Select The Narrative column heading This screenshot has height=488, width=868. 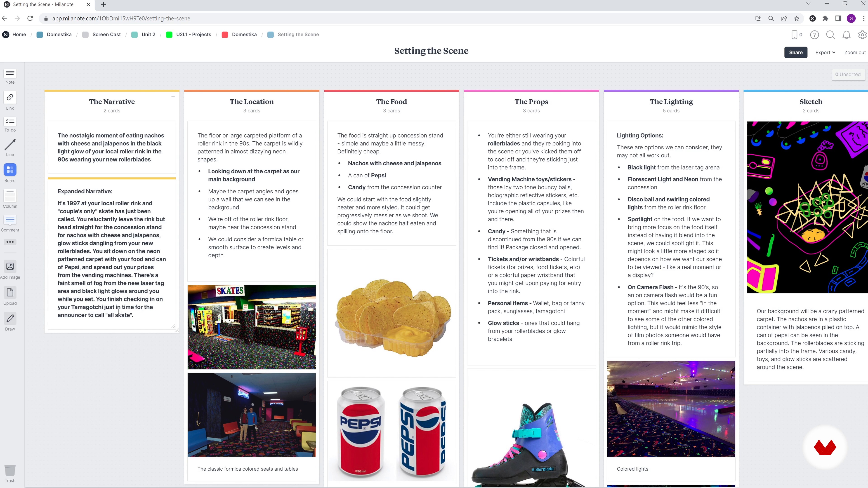pos(112,102)
